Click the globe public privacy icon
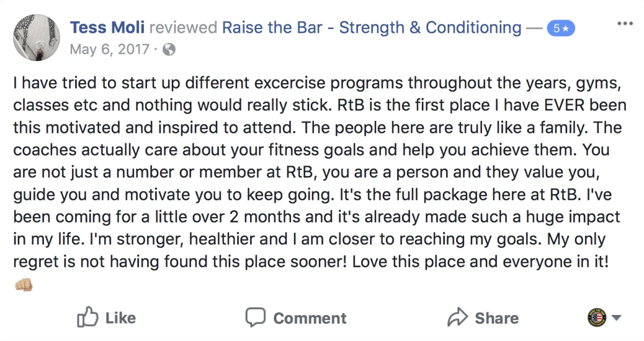 (x=169, y=50)
